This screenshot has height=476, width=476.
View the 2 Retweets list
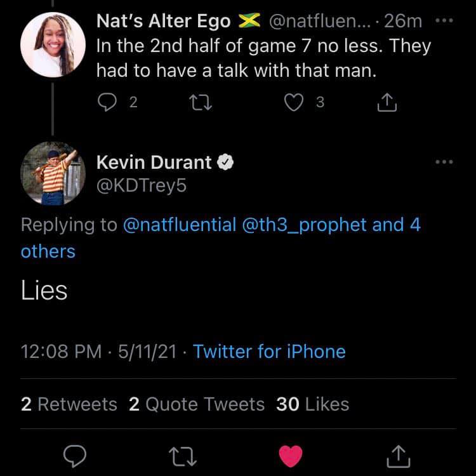coord(69,404)
